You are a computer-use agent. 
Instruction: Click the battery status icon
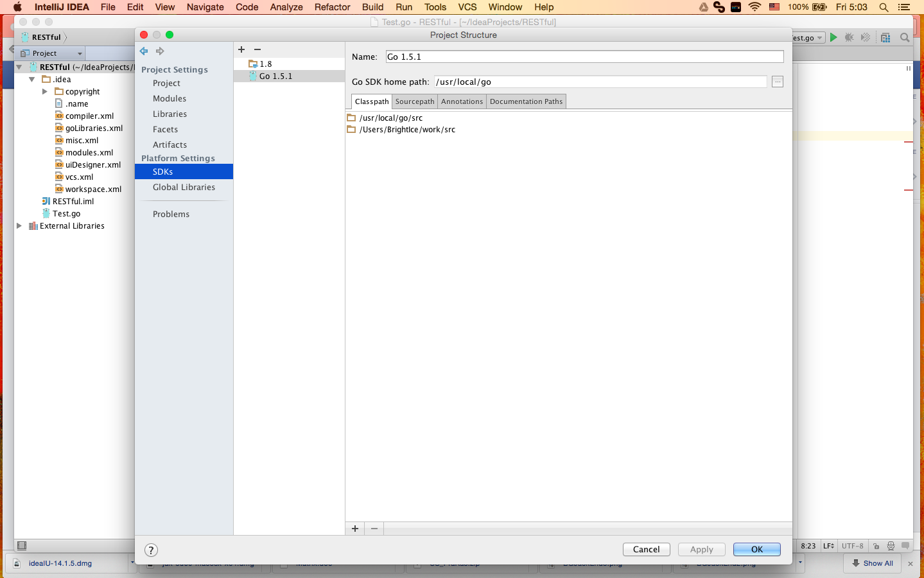[819, 7]
